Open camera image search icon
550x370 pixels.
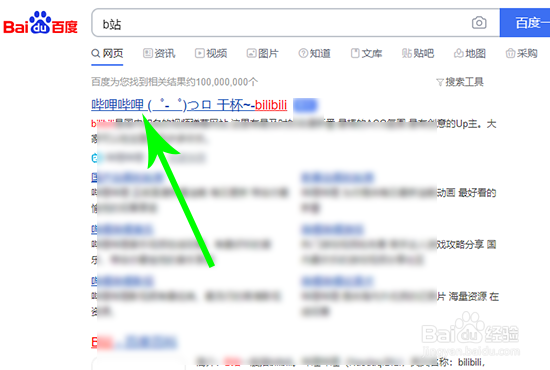pyautogui.click(x=479, y=23)
